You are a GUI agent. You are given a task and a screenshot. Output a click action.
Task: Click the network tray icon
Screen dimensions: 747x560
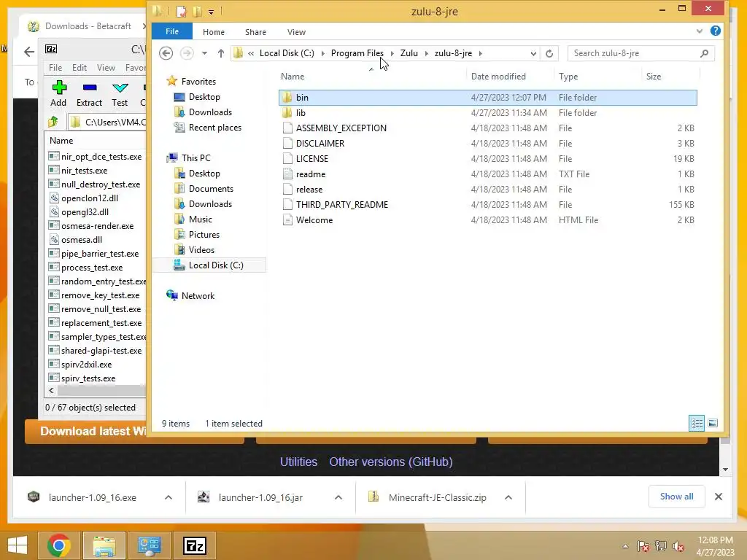tap(661, 546)
